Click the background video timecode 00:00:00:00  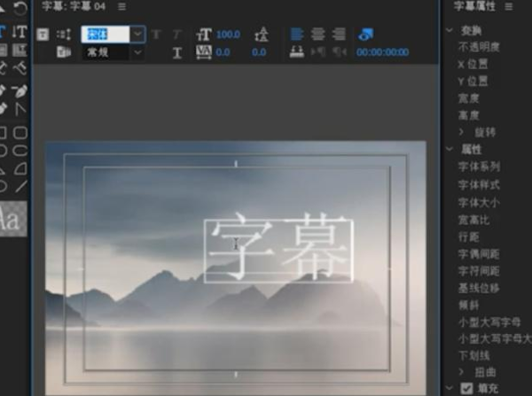[382, 52]
